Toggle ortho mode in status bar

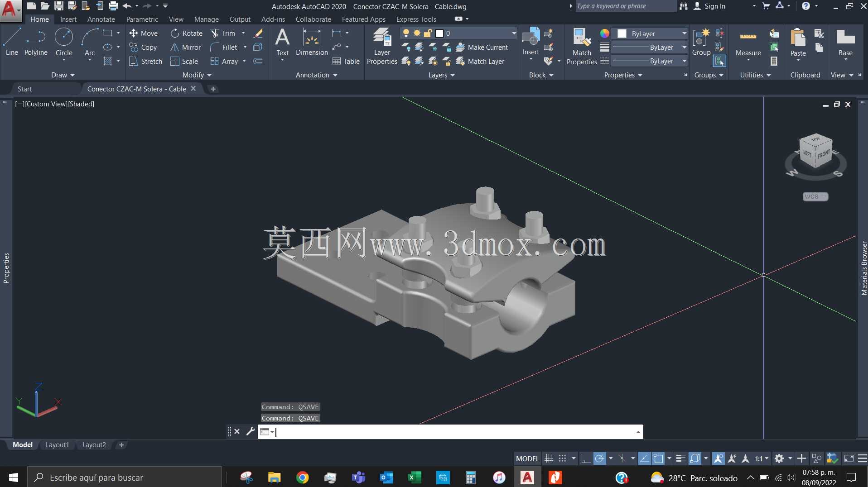tap(586, 458)
